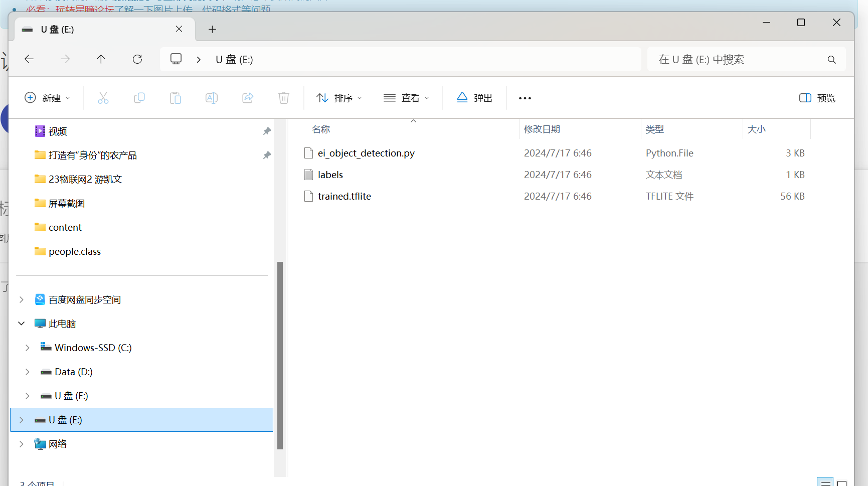Sort by 修改日期 column header
This screenshot has height=486, width=868.
pyautogui.click(x=542, y=129)
